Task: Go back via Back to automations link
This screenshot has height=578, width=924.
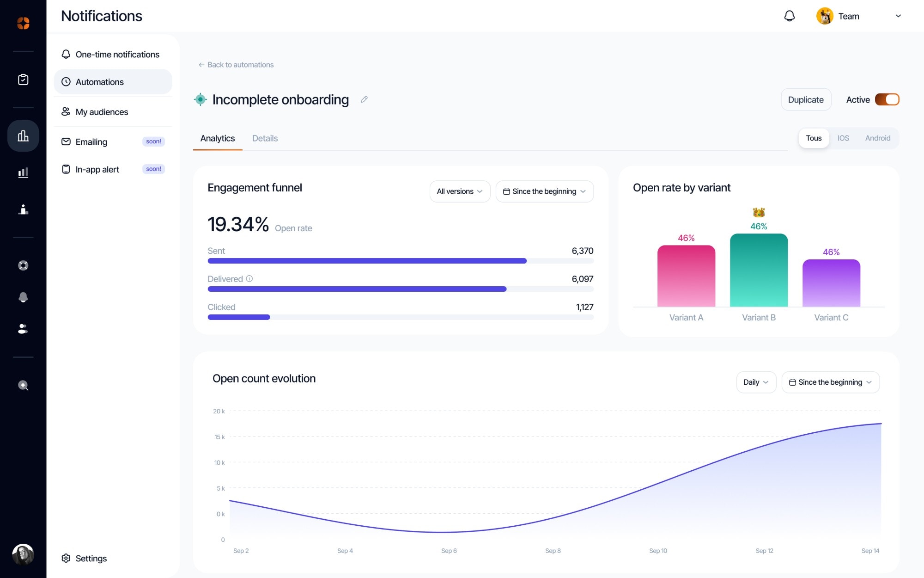Action: pos(236,65)
